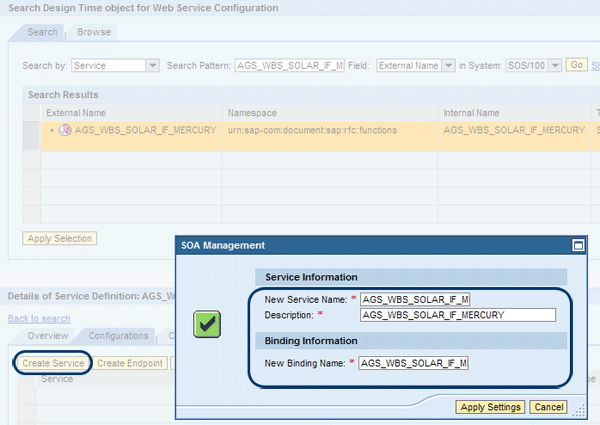Open the in System dropdown SOS/100
This screenshot has height=425, width=600.
[x=555, y=65]
